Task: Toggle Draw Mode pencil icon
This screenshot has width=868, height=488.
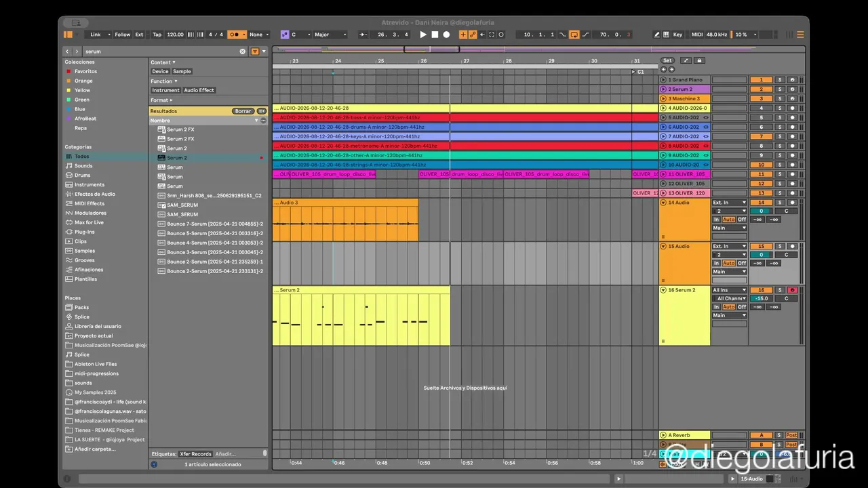Action: coord(656,35)
